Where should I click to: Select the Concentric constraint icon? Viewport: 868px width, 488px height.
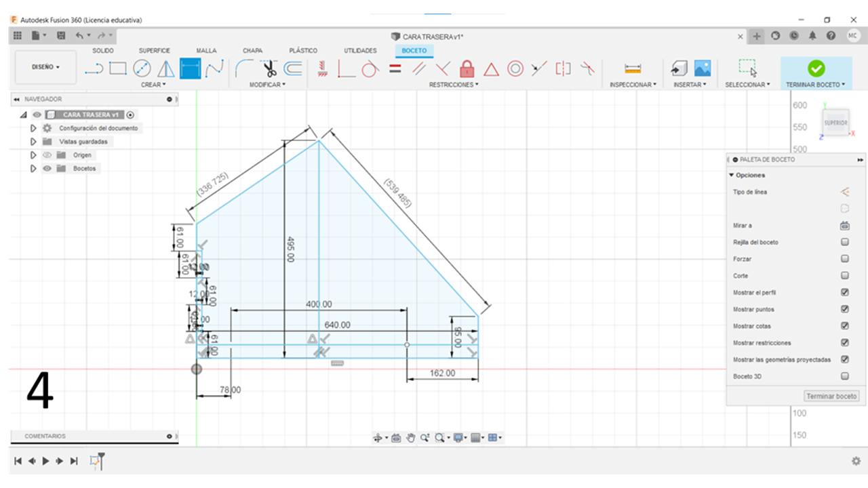[x=515, y=68]
